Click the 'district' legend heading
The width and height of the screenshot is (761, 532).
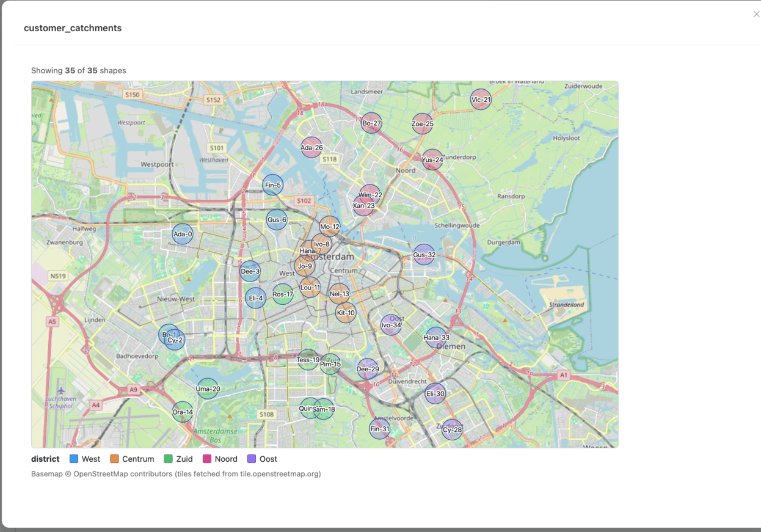point(45,459)
